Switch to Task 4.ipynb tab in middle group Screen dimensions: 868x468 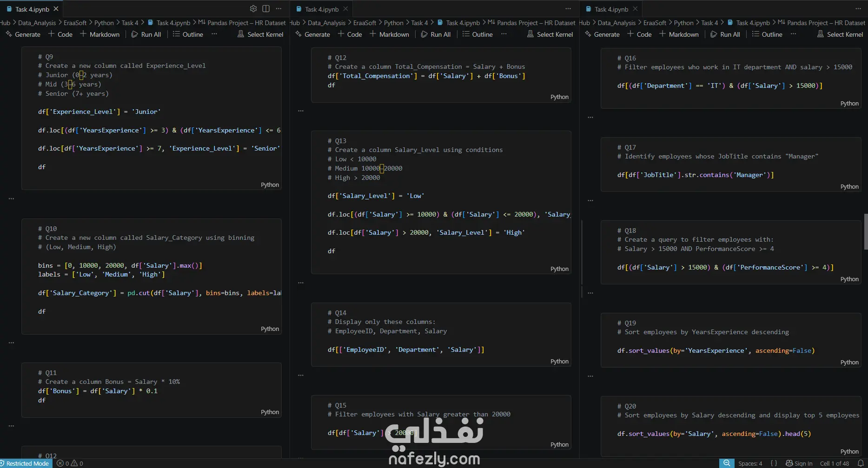click(322, 9)
